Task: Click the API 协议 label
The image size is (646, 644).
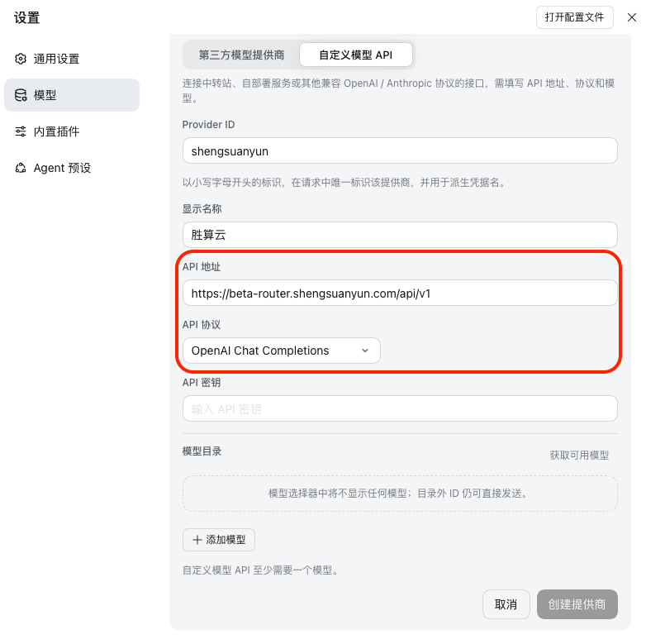Action: pyautogui.click(x=202, y=324)
